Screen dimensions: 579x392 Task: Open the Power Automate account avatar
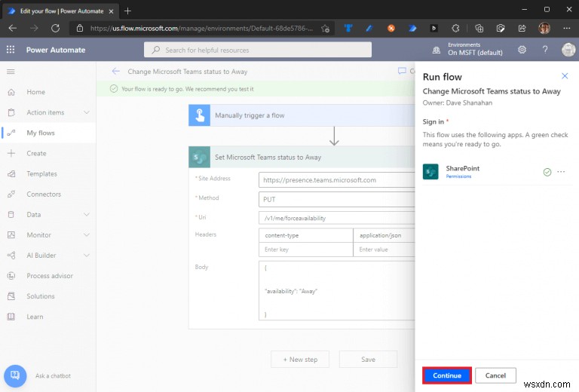pos(568,50)
